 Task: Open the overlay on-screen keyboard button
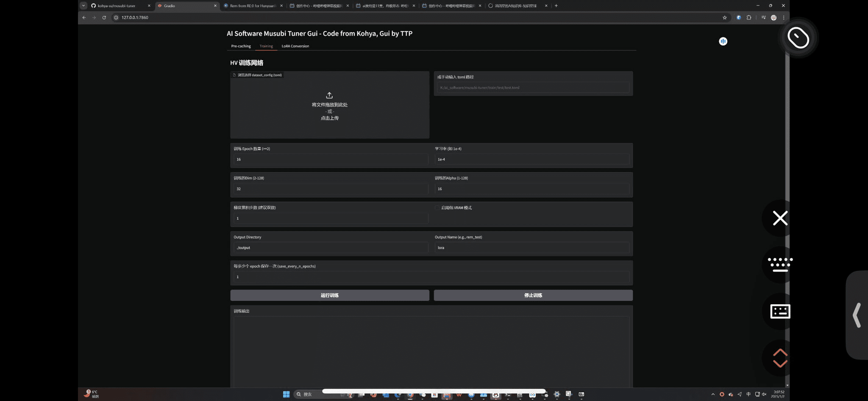[780, 264]
